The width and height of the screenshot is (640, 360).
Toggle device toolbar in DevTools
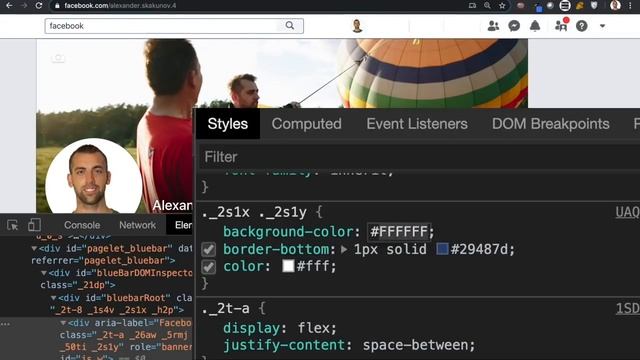pos(34,224)
